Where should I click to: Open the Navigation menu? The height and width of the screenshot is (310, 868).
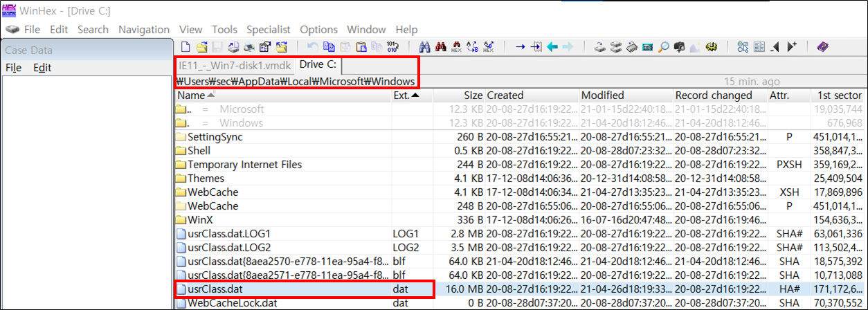pyautogui.click(x=144, y=30)
